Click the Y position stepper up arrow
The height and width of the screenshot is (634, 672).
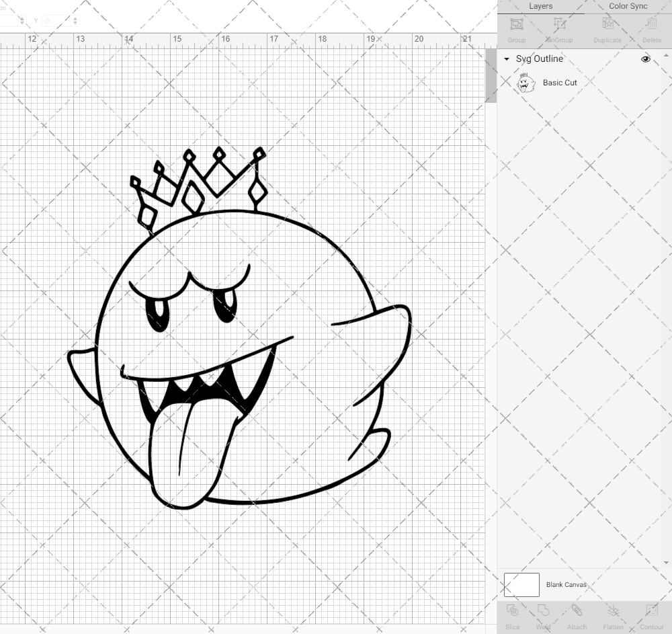click(75, 19)
